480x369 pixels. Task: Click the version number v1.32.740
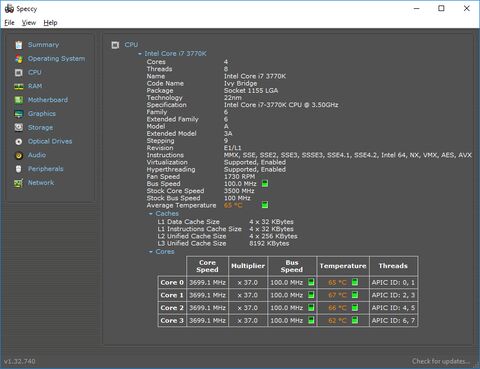tap(20, 361)
